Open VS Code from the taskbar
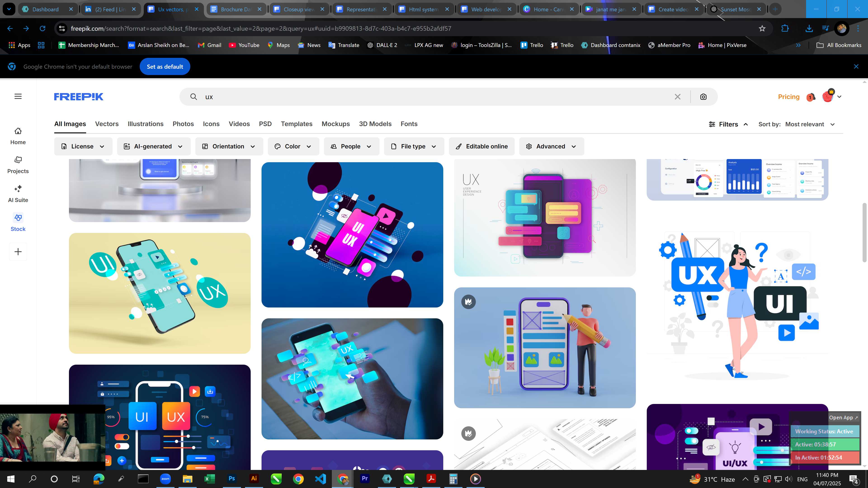 321,479
